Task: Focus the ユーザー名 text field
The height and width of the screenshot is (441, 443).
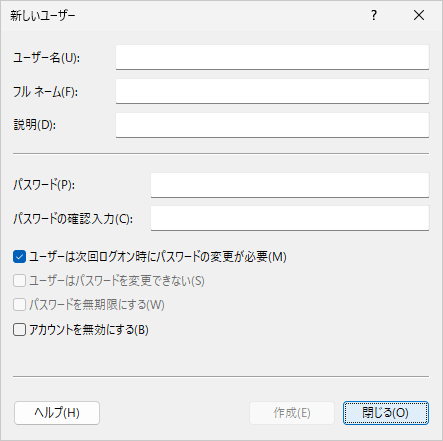Action: click(x=272, y=57)
